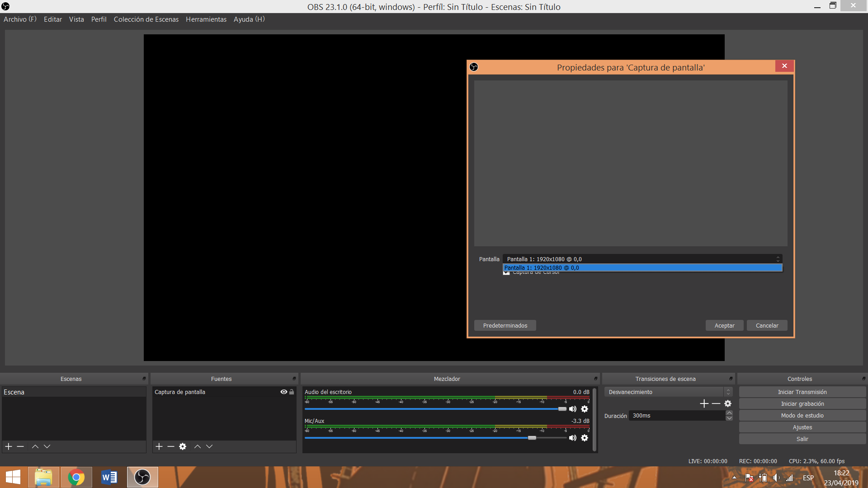The width and height of the screenshot is (868, 488).
Task: Click the Aceptar button
Action: 724,325
